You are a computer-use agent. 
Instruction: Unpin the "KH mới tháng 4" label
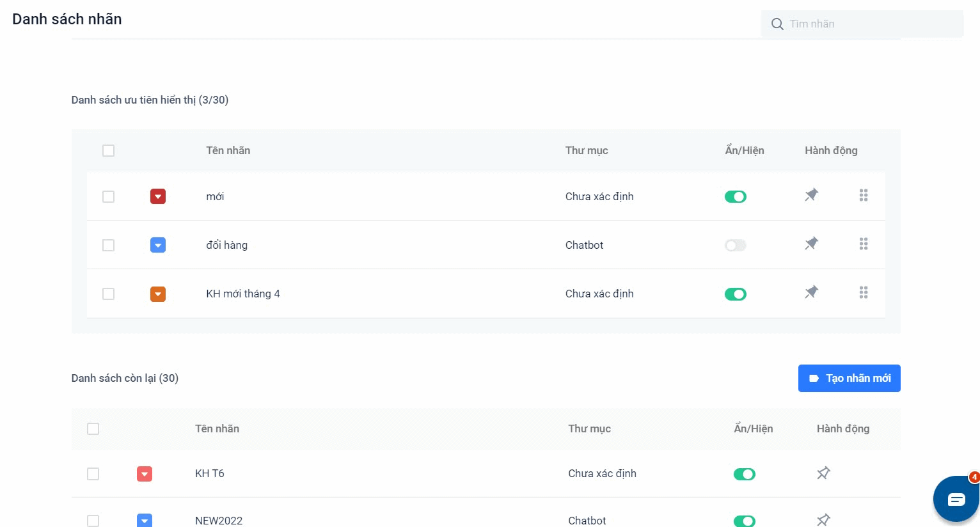pos(811,292)
